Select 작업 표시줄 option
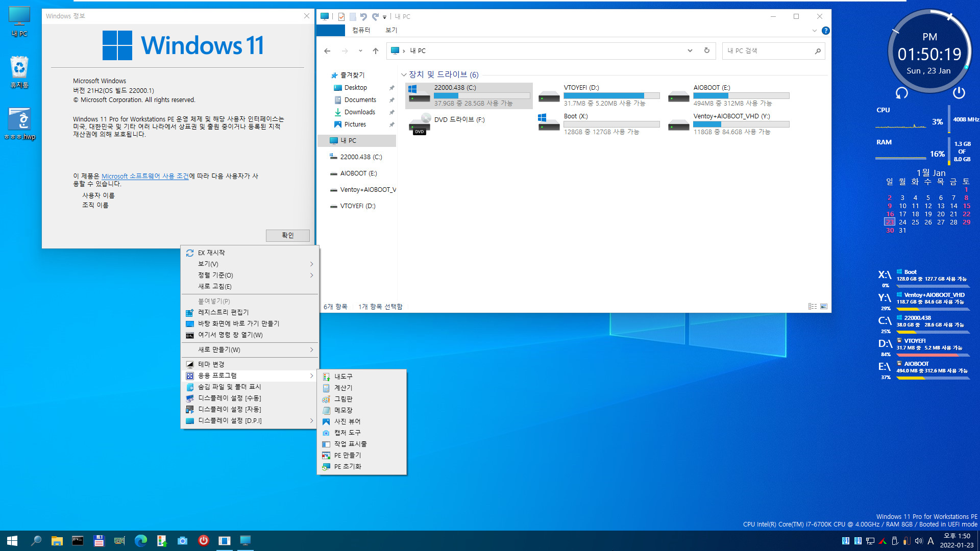This screenshot has width=980, height=551. (x=350, y=443)
